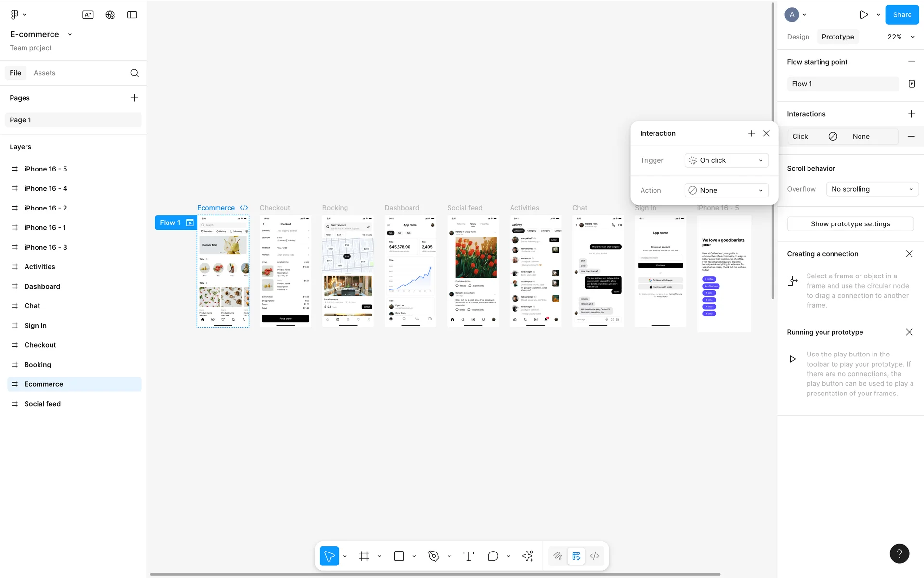
Task: Click the Share button
Action: click(x=902, y=14)
